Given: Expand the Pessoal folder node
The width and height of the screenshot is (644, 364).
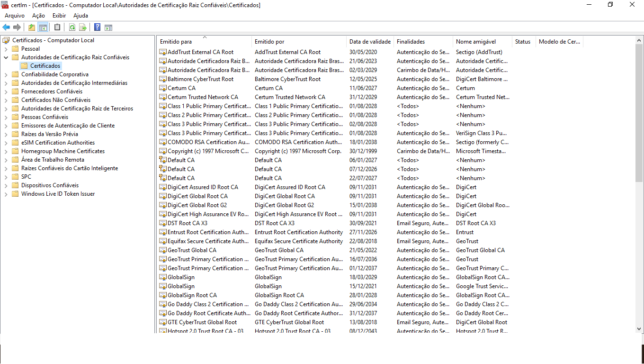Looking at the screenshot, I should pos(6,49).
